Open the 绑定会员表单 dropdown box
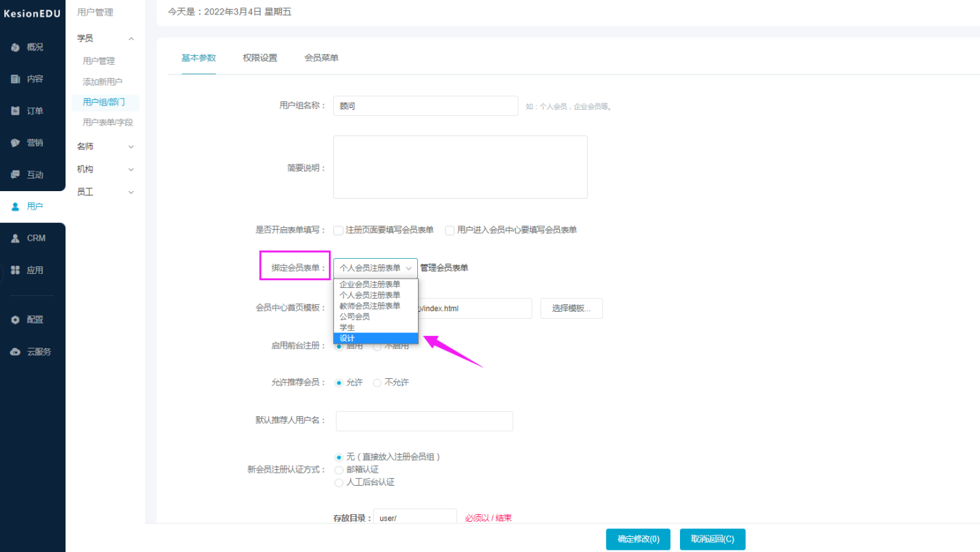The width and height of the screenshot is (980, 552). (376, 268)
